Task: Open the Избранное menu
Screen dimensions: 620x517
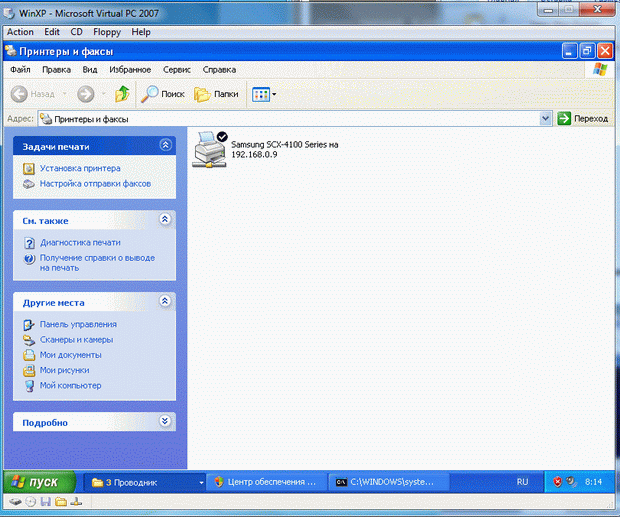Action: tap(130, 70)
